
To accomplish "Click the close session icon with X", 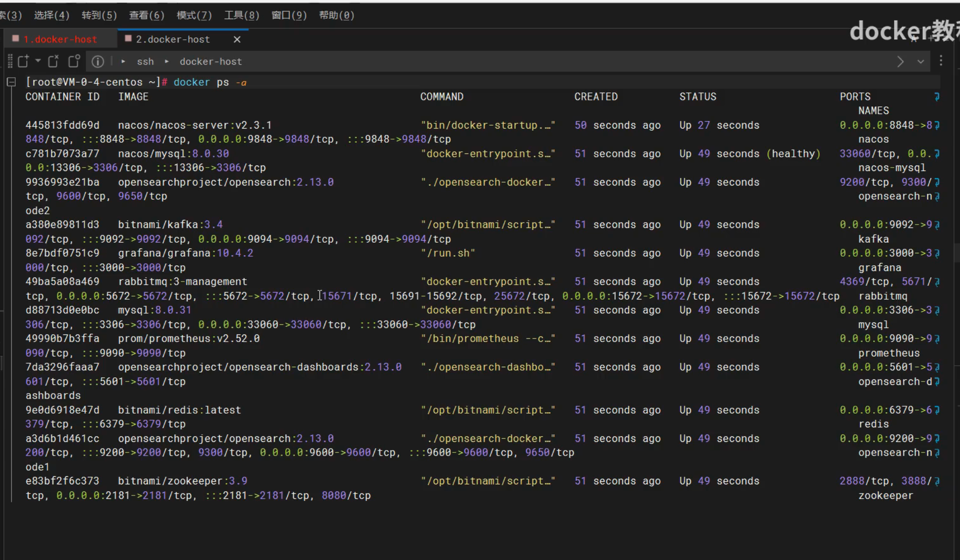I will tap(53, 62).
